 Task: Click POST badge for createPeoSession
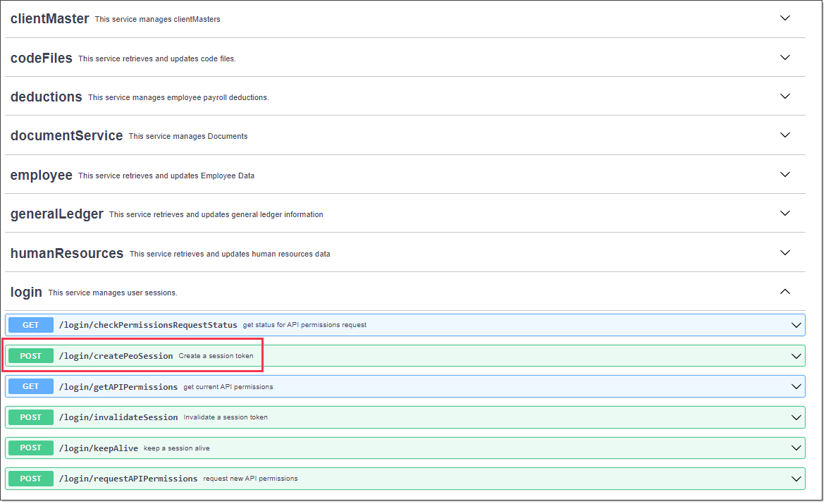[x=31, y=356]
